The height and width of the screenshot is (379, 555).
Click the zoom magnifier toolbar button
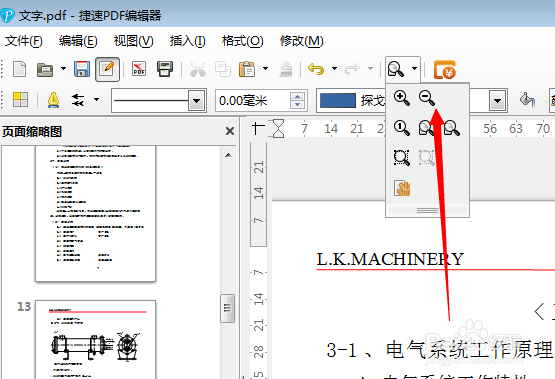[x=395, y=69]
